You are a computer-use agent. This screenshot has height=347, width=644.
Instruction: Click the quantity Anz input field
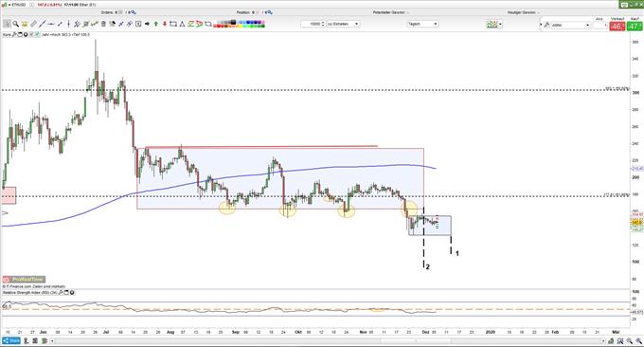pos(599,26)
